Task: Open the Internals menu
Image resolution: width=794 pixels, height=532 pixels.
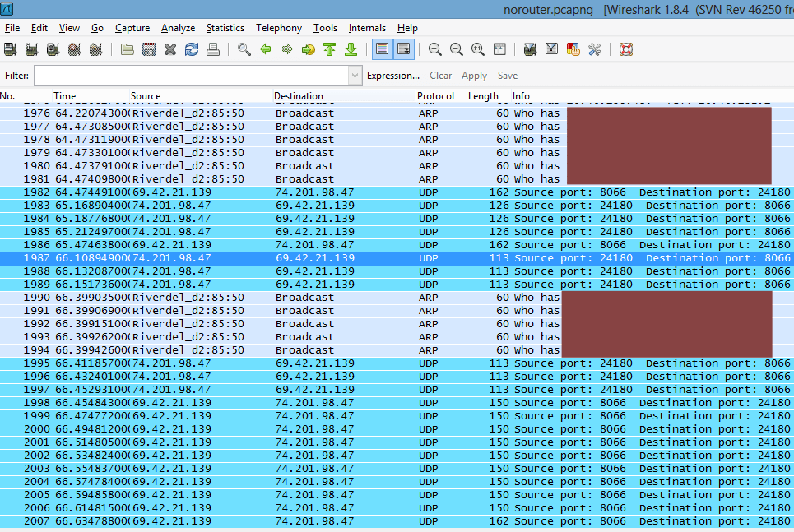Action: click(x=367, y=28)
